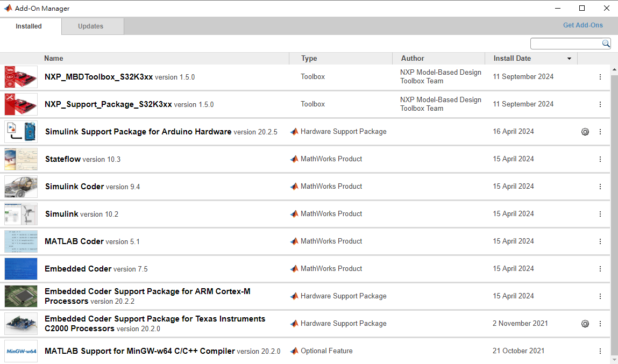618x364 pixels.
Task: Click the Simulink Coder car thumbnail
Action: click(21, 187)
